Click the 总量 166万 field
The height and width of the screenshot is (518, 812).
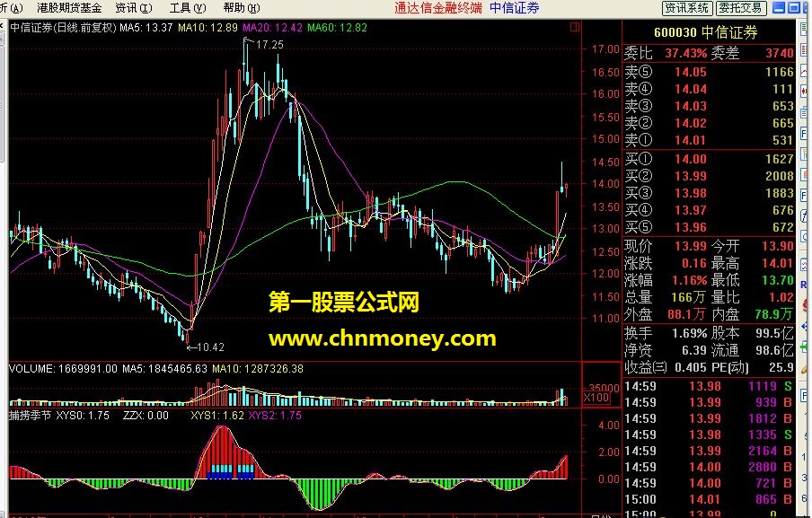(x=666, y=297)
